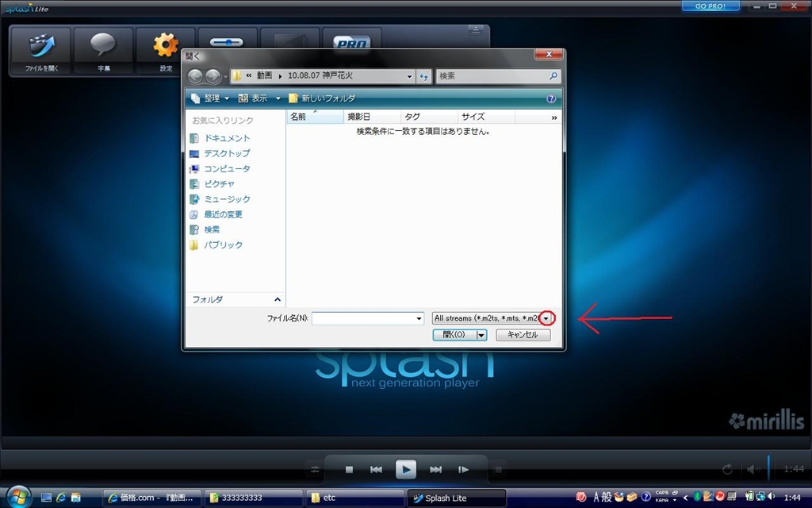Switch to the 価格.com taskbar window
Image resolution: width=812 pixels, height=508 pixels.
tap(151, 498)
